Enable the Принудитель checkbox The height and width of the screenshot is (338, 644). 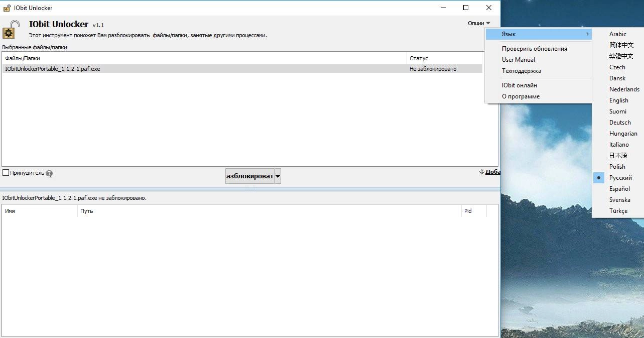coord(6,173)
